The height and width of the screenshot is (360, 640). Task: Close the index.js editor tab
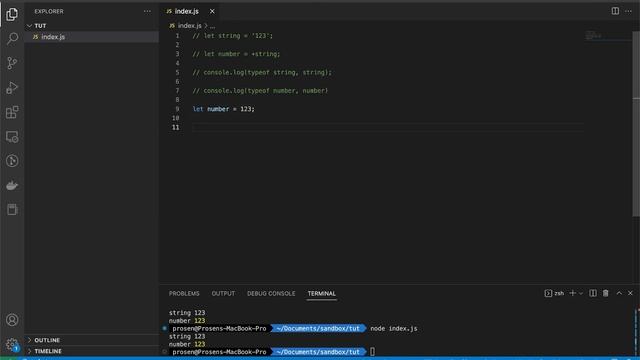pyautogui.click(x=212, y=11)
